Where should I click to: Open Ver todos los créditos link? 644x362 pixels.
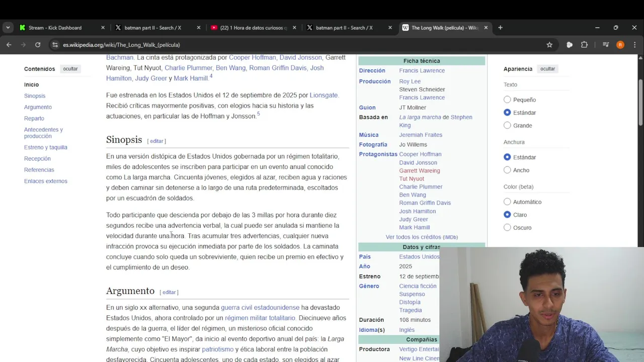422,237
